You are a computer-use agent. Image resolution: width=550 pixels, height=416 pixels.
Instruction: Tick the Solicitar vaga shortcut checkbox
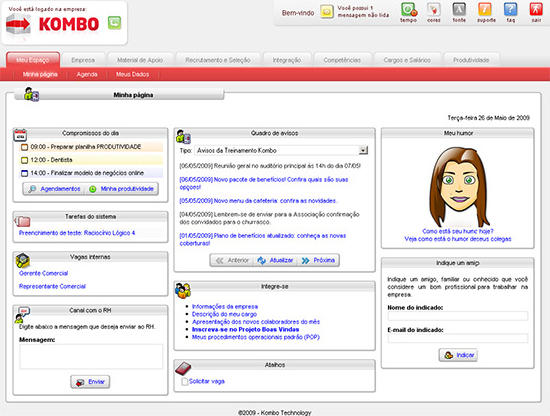(185, 381)
